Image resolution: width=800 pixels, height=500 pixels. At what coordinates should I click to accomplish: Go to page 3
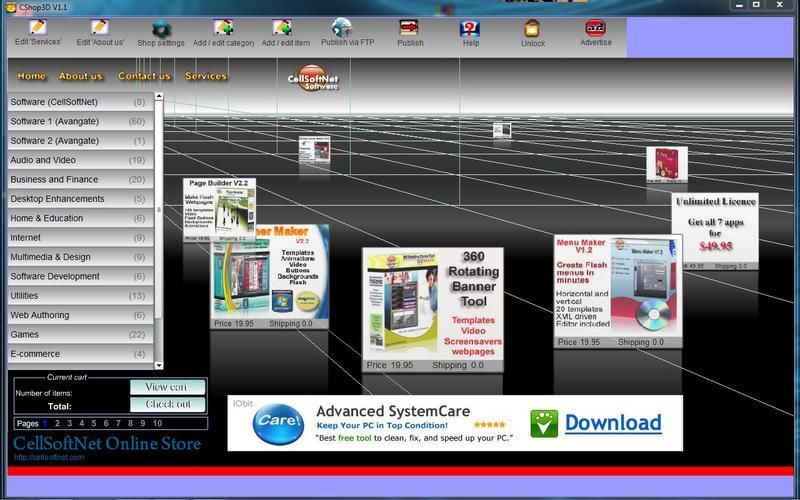69,423
